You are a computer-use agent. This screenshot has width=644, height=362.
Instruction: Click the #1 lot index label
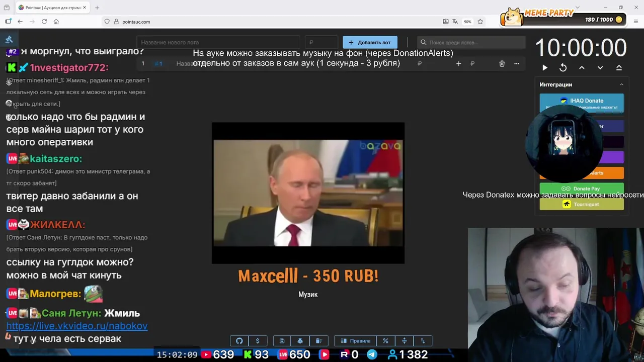click(158, 63)
